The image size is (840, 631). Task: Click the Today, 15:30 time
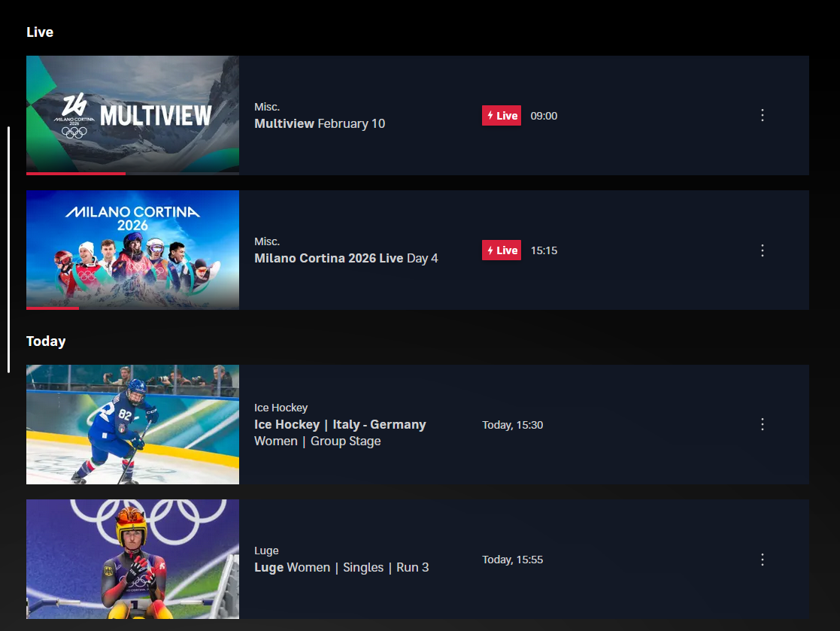pos(513,425)
